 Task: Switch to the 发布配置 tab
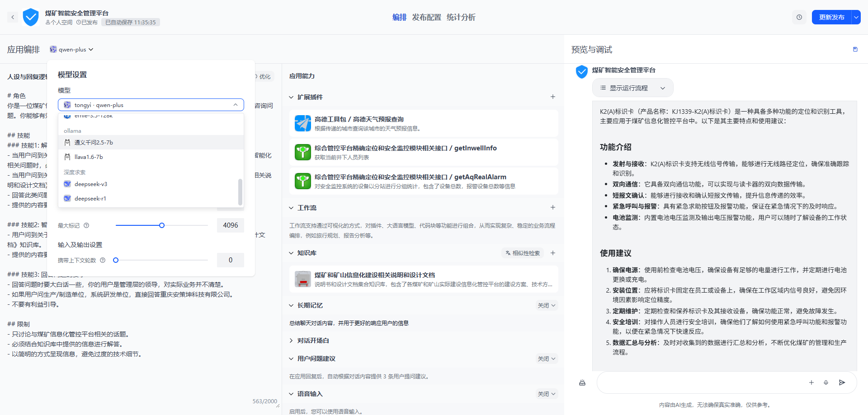tap(426, 17)
